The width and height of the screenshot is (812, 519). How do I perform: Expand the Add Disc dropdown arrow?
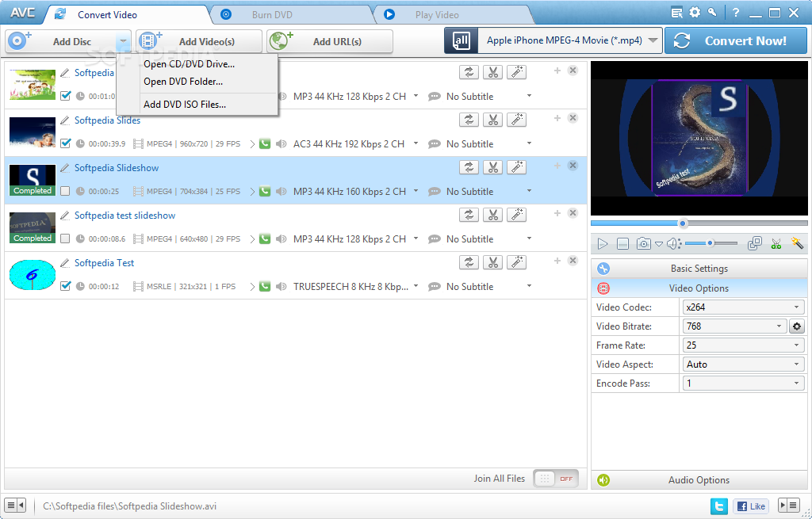[x=123, y=41]
